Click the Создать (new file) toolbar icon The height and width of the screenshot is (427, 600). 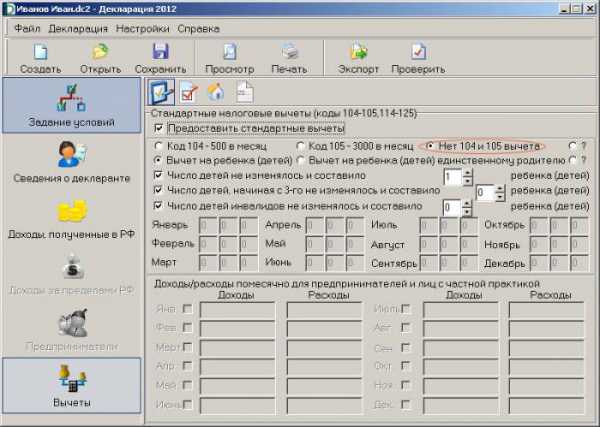point(40,52)
